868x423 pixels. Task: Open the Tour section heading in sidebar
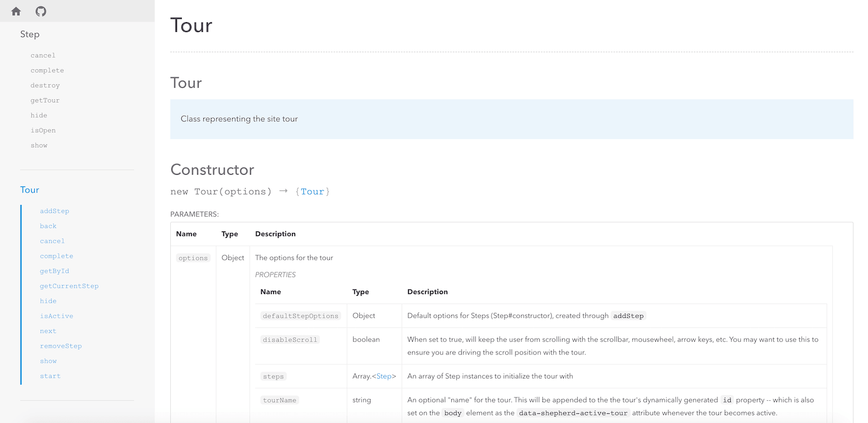pyautogui.click(x=30, y=190)
